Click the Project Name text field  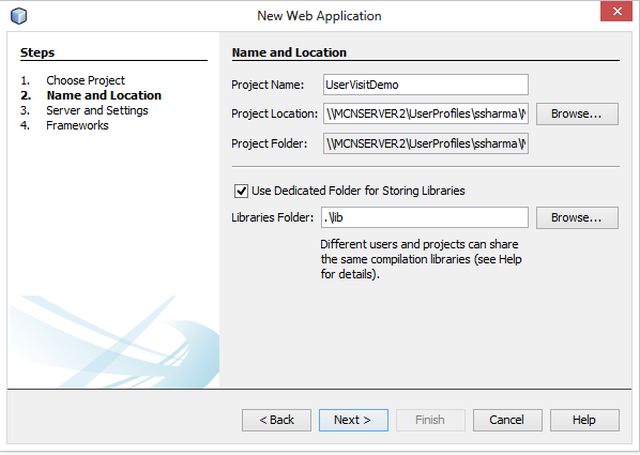(425, 85)
